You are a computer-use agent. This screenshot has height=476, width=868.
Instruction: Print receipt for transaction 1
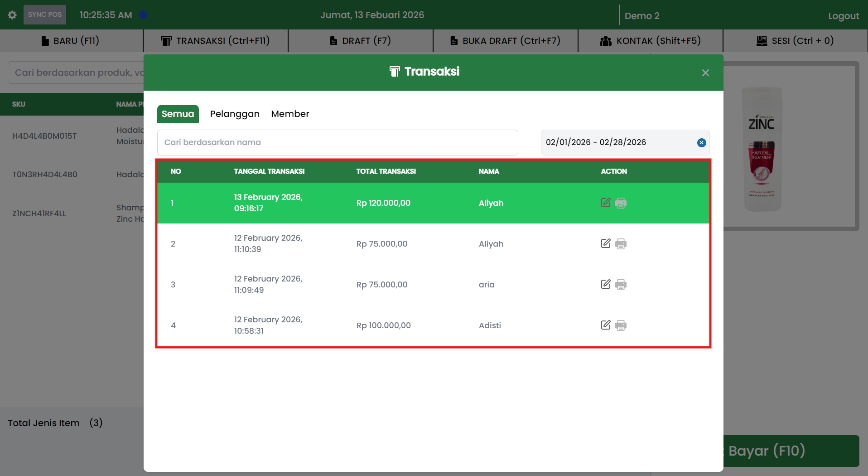pos(621,203)
